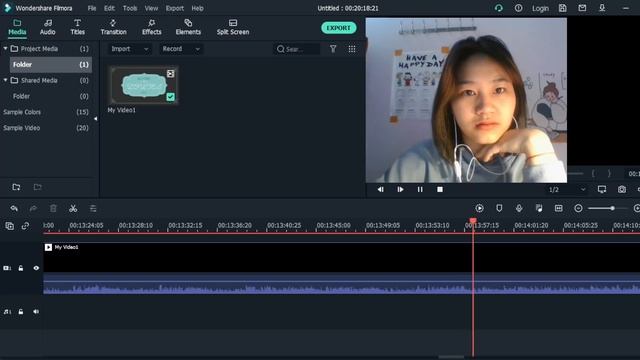Open the Import dropdown

pyautogui.click(x=129, y=49)
